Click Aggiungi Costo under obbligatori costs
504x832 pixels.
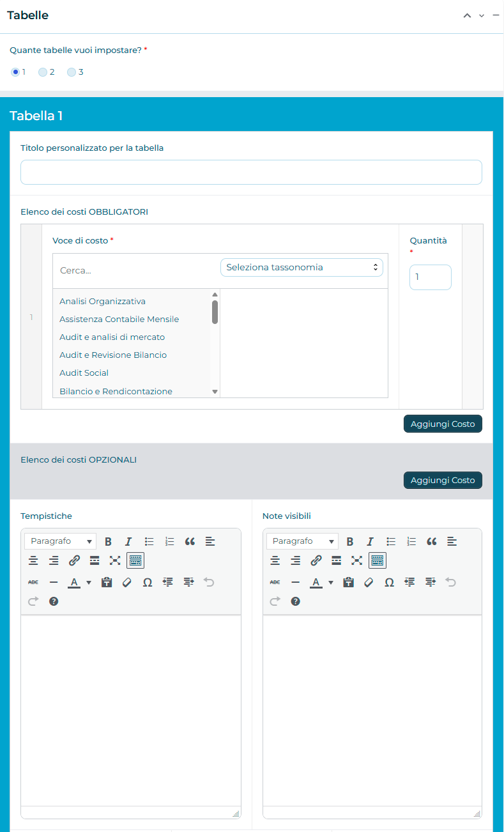click(443, 424)
